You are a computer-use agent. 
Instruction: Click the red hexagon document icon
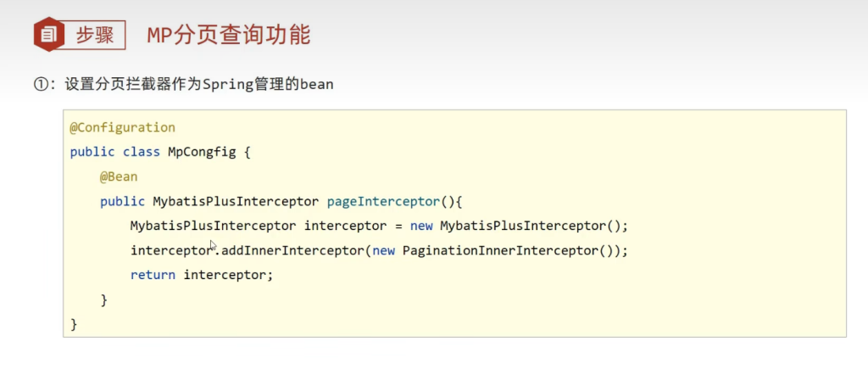tap(49, 35)
